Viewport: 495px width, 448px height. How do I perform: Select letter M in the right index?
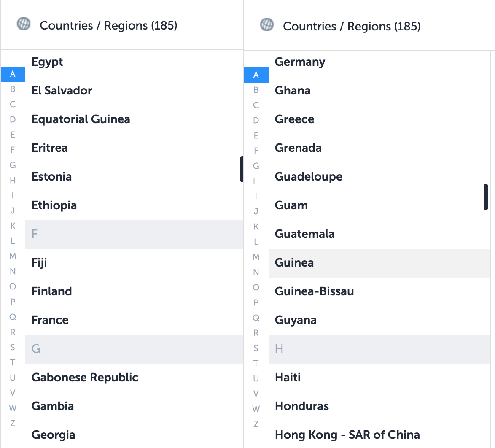[x=256, y=257]
